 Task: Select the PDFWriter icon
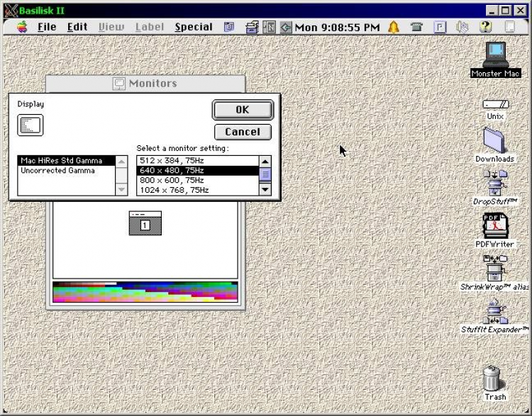495,225
